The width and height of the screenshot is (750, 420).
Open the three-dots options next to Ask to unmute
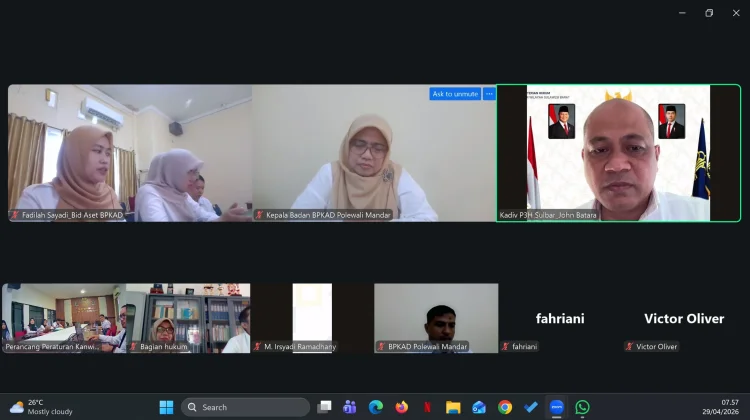(489, 94)
